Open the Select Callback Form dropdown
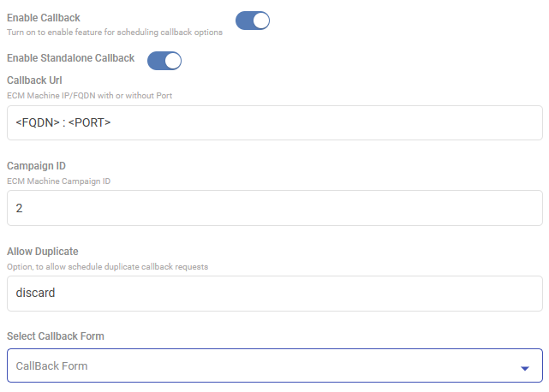The image size is (549, 392). [x=274, y=365]
